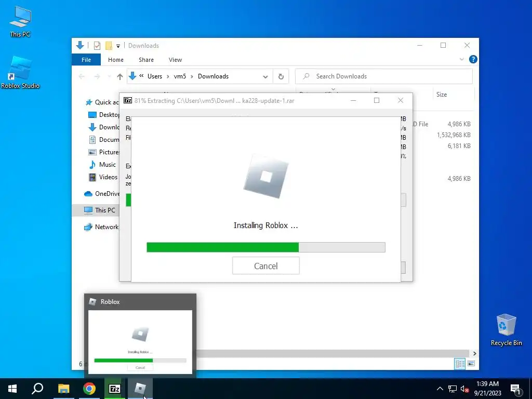
Task: Open the address bar history dropdown
Action: click(265, 77)
